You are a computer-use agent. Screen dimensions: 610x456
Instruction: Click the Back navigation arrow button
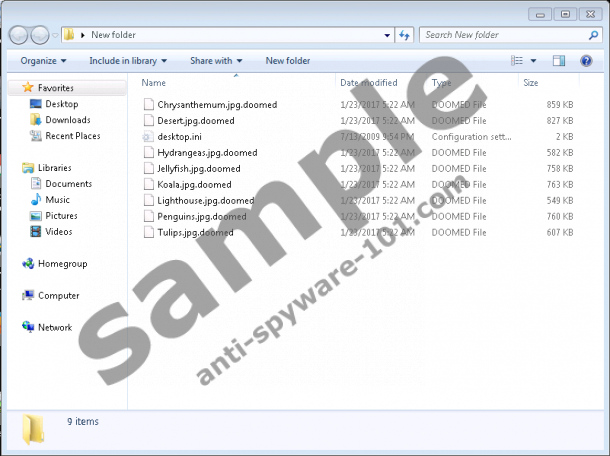click(x=19, y=35)
